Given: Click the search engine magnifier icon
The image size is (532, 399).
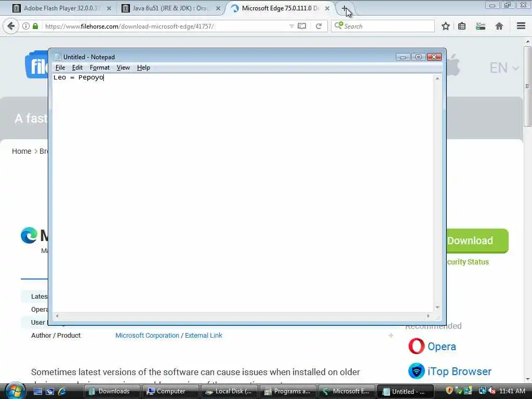Looking at the screenshot, I should point(339,25).
